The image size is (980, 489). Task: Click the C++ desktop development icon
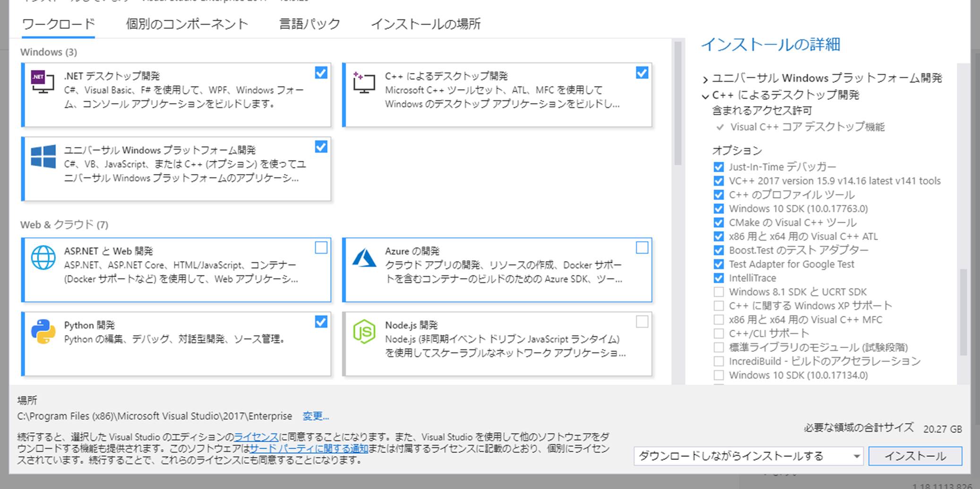pos(364,82)
